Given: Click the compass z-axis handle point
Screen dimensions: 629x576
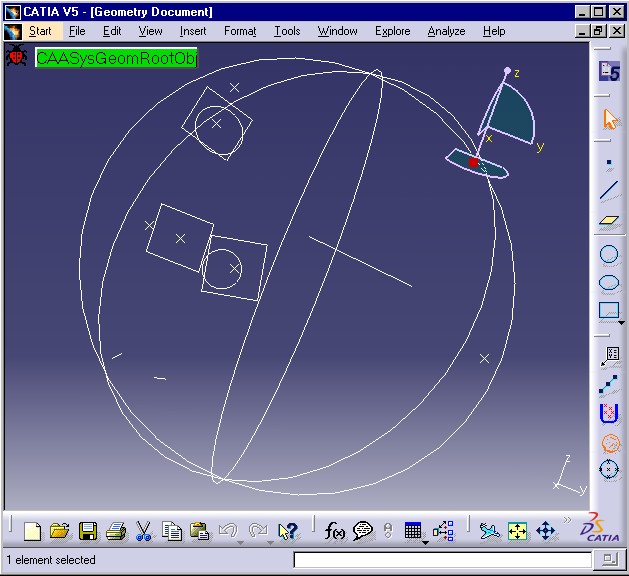Looking at the screenshot, I should tap(507, 71).
